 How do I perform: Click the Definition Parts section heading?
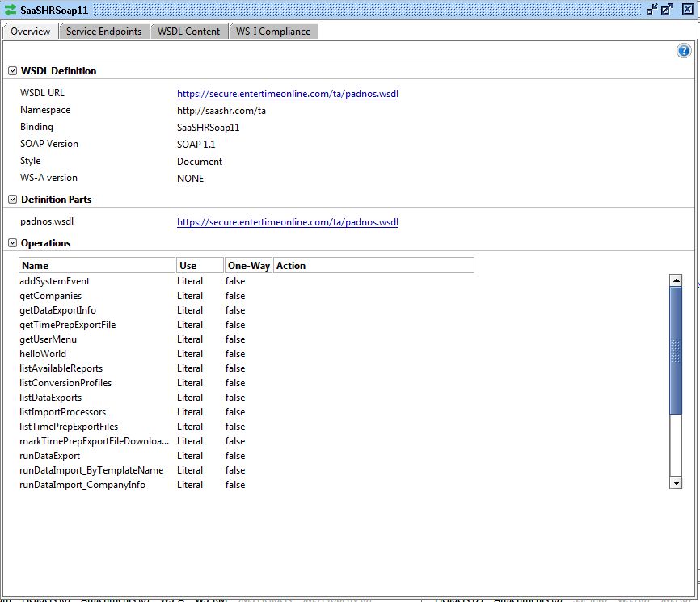57,200
